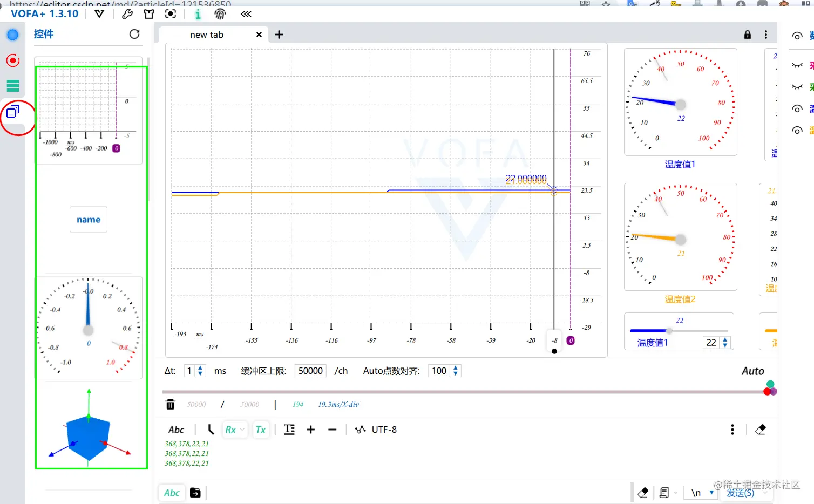Toggle the Tx display button
Image resolution: width=814 pixels, height=504 pixels.
click(x=261, y=430)
